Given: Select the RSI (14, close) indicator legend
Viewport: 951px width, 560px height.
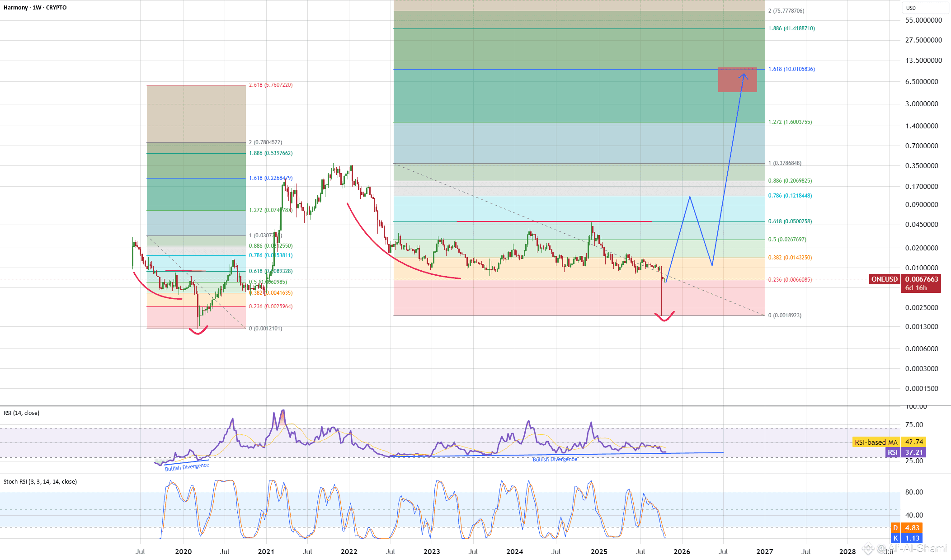Looking at the screenshot, I should [21, 413].
